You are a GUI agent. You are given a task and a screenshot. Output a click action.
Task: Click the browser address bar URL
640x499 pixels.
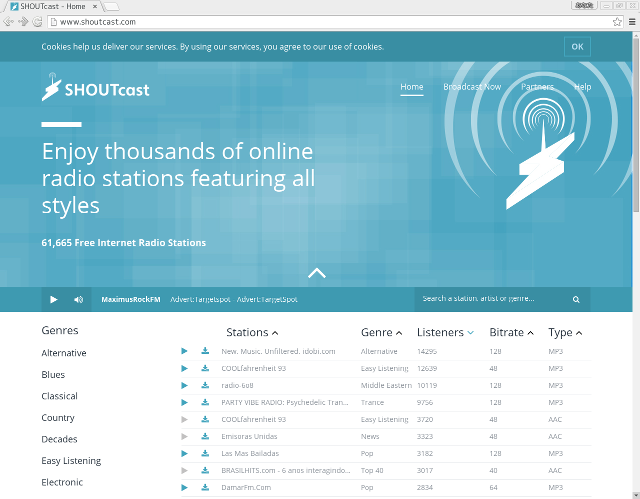(x=98, y=22)
